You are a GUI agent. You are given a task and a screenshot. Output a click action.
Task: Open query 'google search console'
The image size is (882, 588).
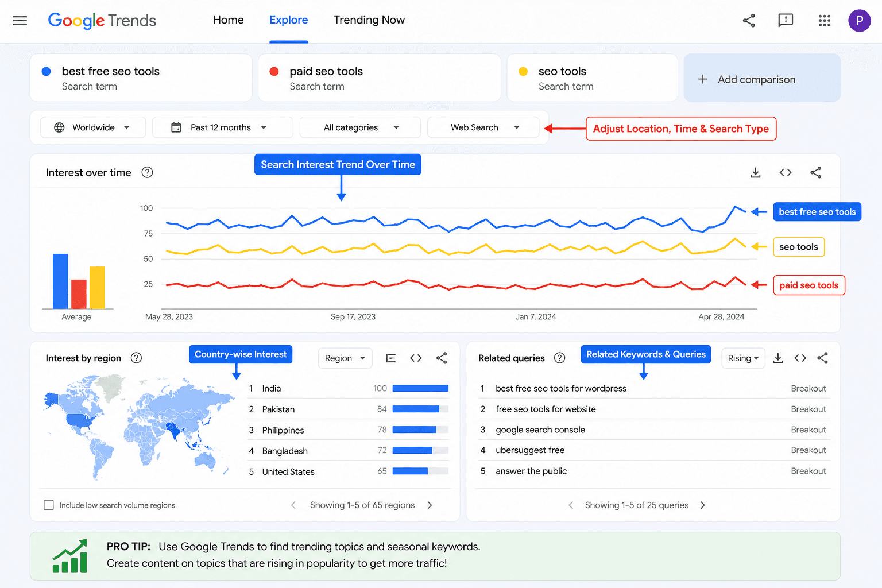(540, 430)
